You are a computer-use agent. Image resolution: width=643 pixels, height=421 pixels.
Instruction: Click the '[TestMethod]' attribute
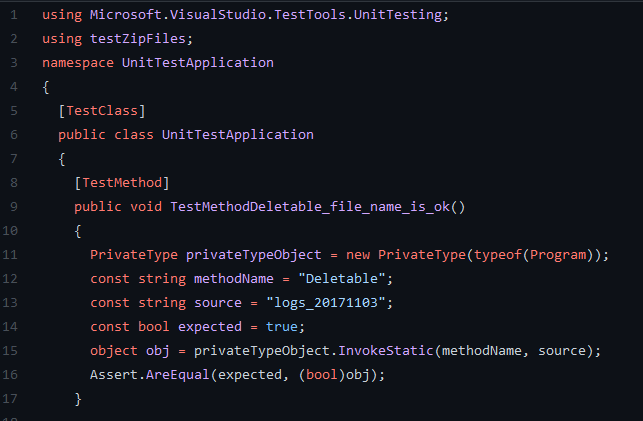(x=122, y=183)
